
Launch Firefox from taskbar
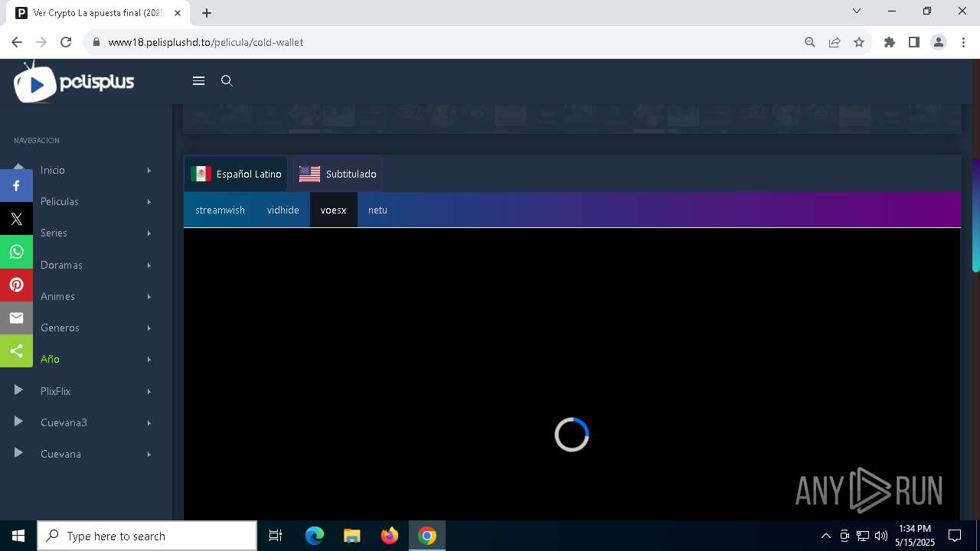click(x=390, y=536)
